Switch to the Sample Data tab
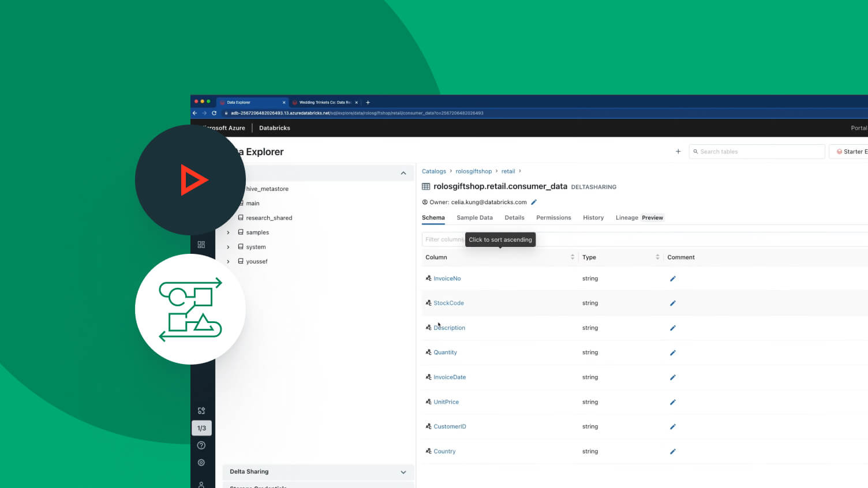This screenshot has height=488, width=868. tap(474, 217)
